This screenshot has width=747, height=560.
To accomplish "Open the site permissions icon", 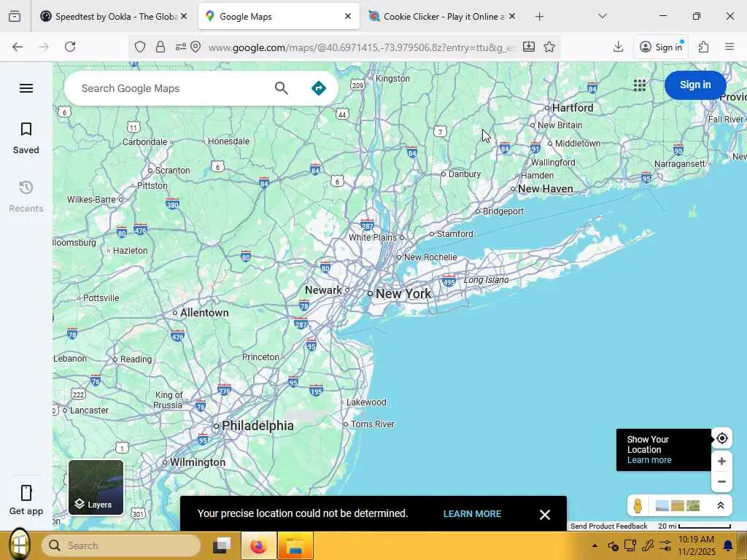I will (x=181, y=47).
